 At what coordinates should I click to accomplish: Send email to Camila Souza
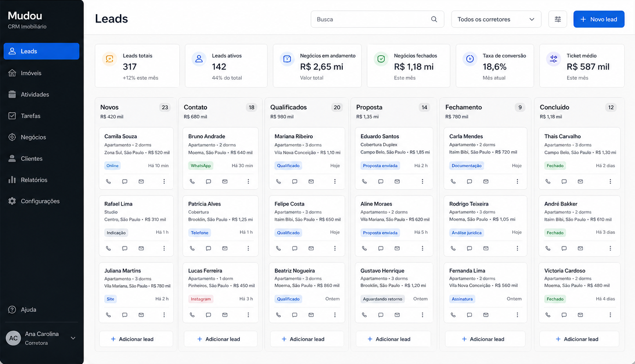141,182
